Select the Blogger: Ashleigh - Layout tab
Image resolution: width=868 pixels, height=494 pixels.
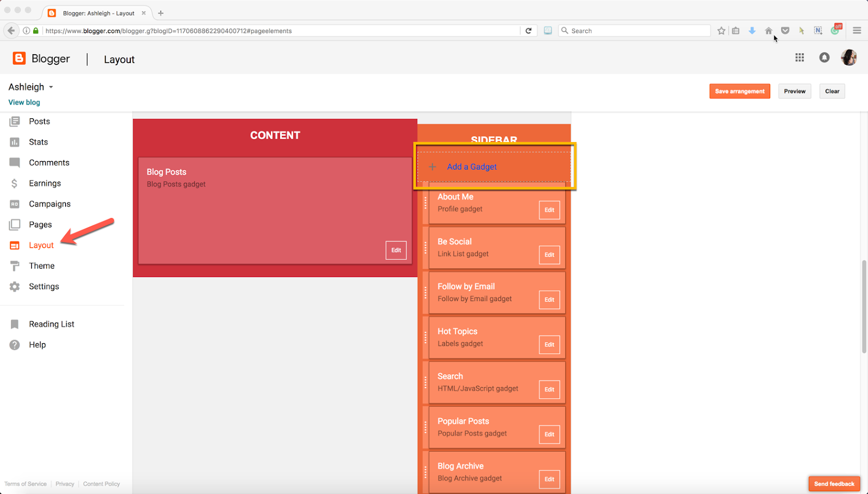[x=97, y=12]
